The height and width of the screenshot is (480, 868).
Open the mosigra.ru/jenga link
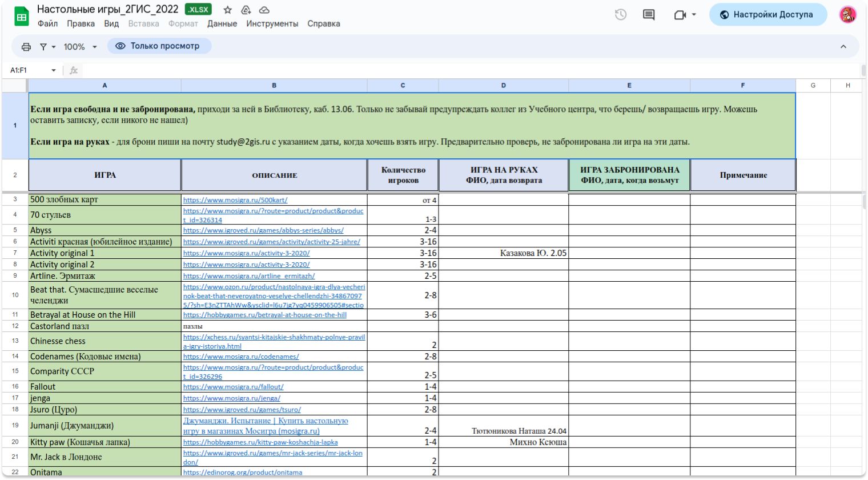pyautogui.click(x=232, y=398)
